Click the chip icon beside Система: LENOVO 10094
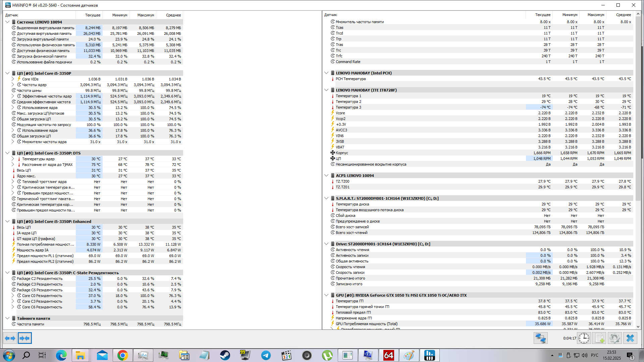Screen dimensions: 644x362 (14, 22)
